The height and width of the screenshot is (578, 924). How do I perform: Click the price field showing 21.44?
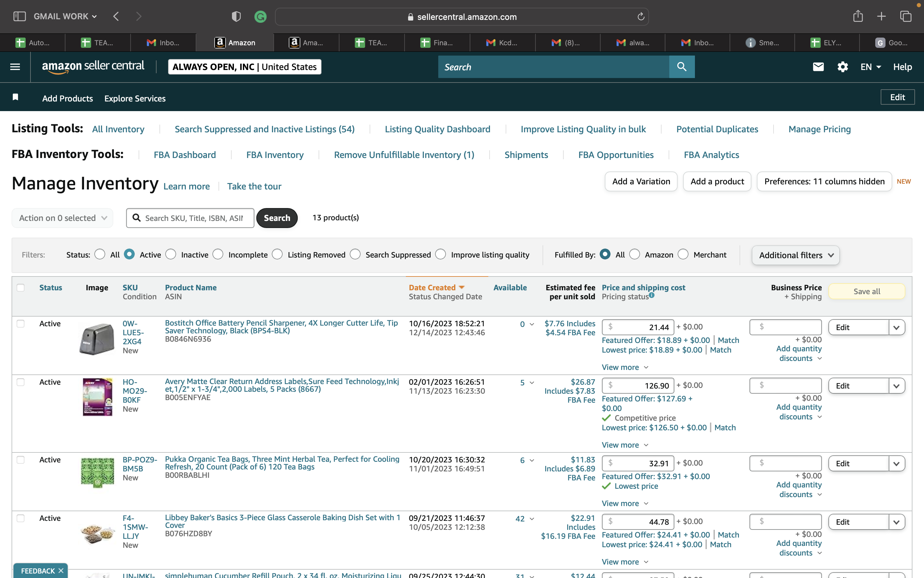click(638, 327)
